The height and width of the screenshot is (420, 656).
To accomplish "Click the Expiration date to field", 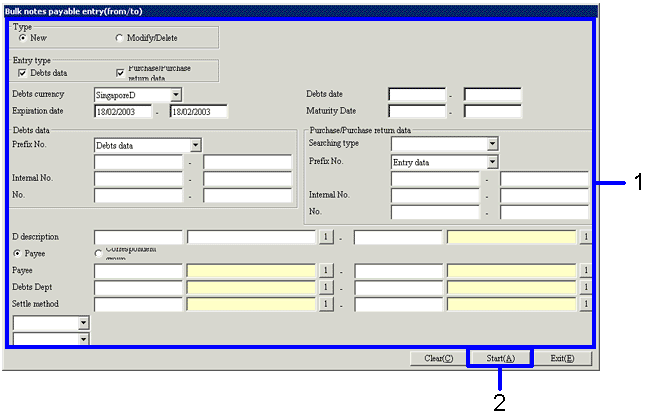I will (x=199, y=112).
